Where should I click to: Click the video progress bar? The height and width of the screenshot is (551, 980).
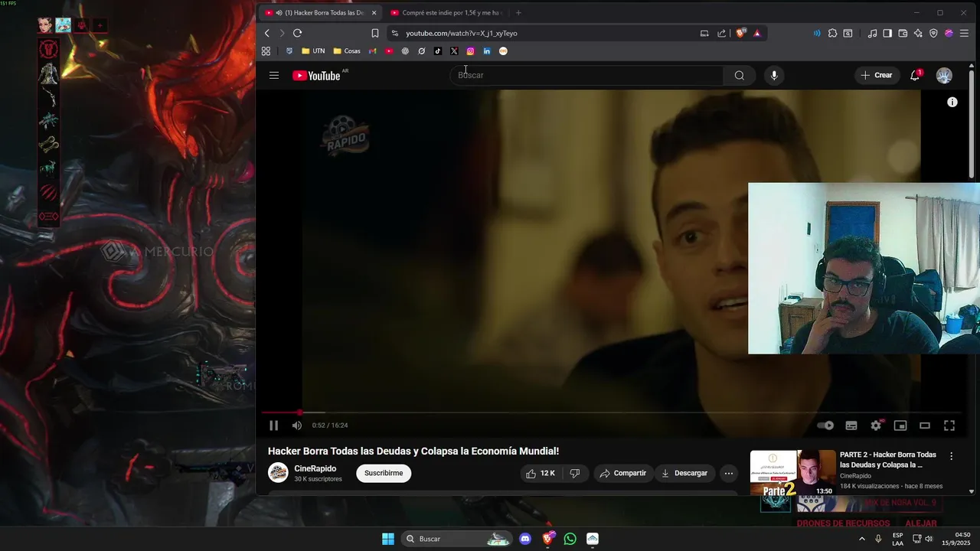pyautogui.click(x=612, y=412)
